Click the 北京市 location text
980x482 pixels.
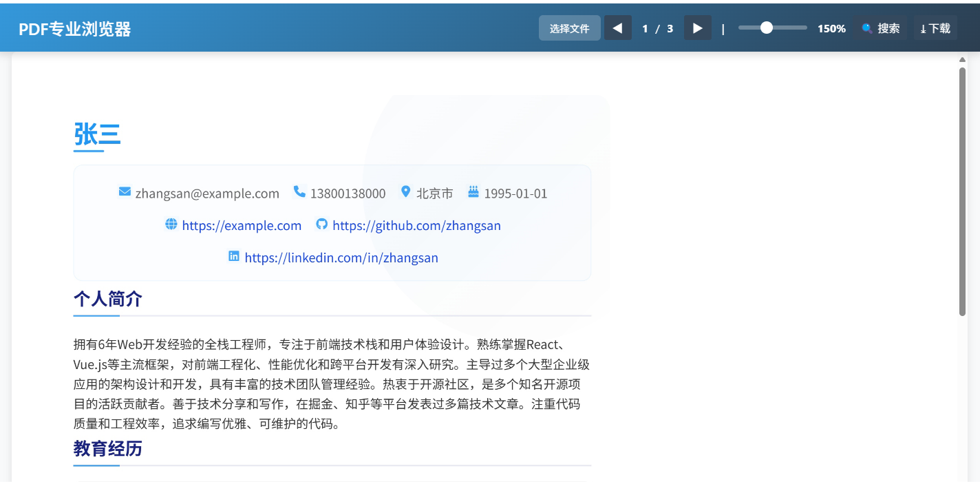(x=434, y=193)
